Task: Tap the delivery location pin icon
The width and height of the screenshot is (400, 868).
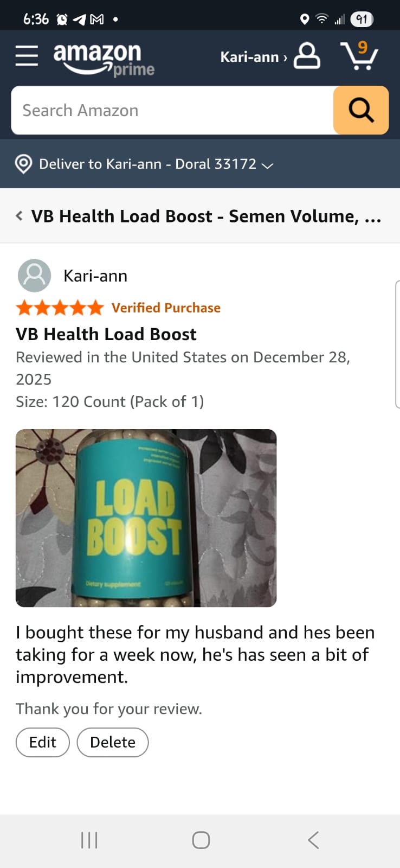Action: pyautogui.click(x=23, y=164)
